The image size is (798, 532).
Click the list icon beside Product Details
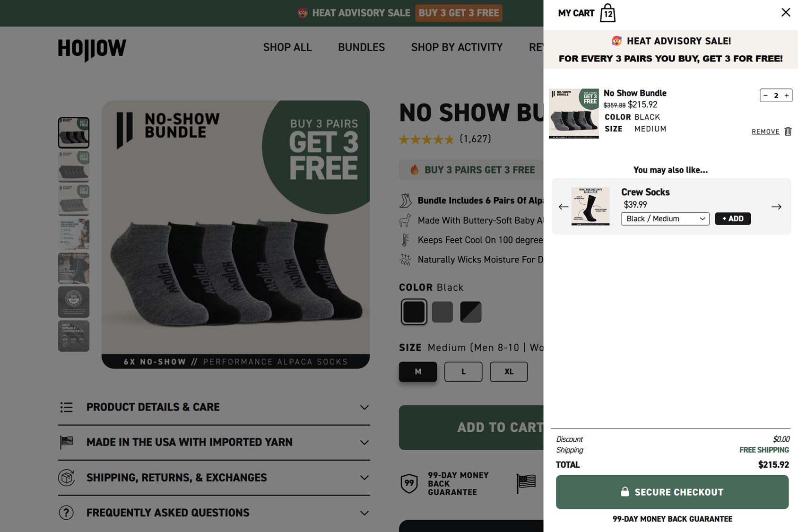[67, 407]
